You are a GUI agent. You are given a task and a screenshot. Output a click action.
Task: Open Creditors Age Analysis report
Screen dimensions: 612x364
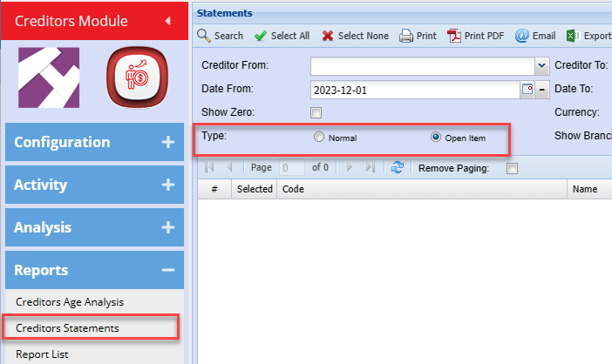coord(70,302)
